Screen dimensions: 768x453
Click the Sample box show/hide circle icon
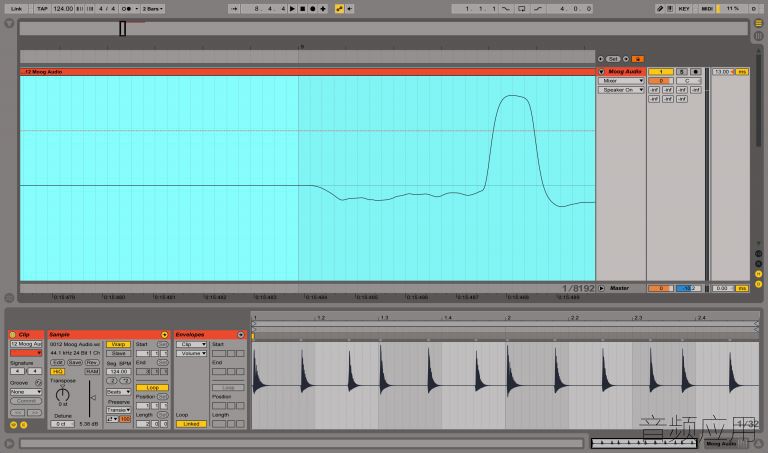tap(165, 335)
